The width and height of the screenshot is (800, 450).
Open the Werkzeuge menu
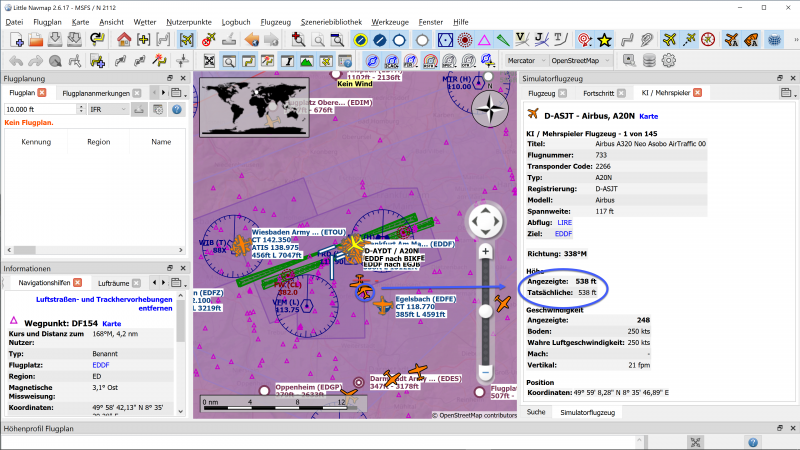tap(390, 22)
